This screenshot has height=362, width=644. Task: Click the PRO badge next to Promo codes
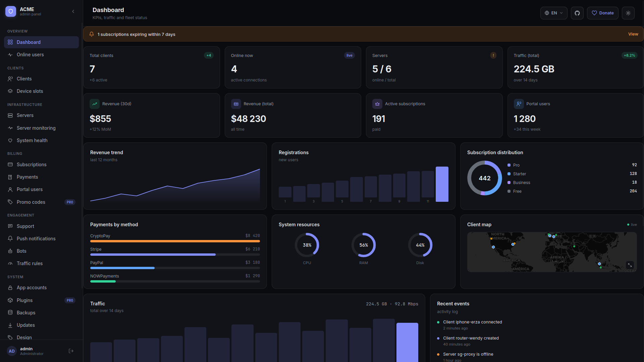(x=70, y=202)
